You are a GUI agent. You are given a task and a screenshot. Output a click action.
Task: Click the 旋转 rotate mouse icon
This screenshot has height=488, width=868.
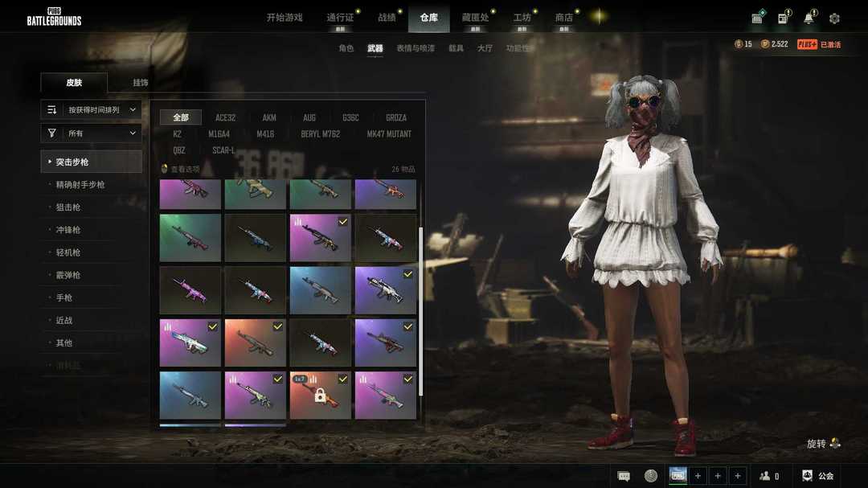[835, 443]
